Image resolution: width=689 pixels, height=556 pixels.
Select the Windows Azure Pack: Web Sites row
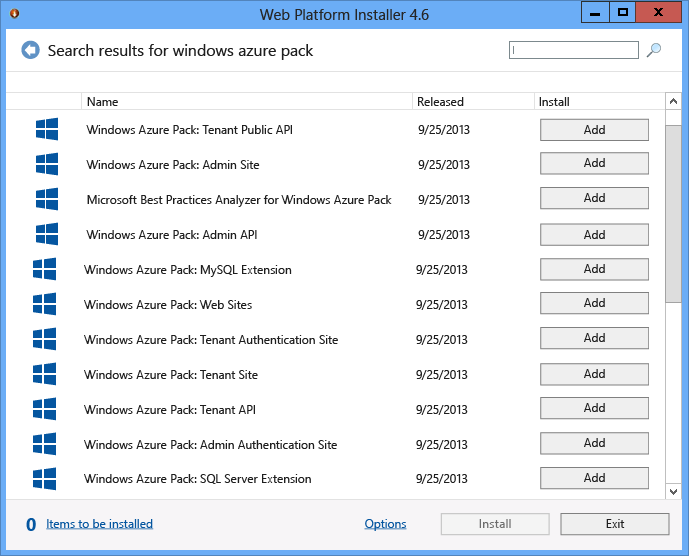tap(168, 305)
